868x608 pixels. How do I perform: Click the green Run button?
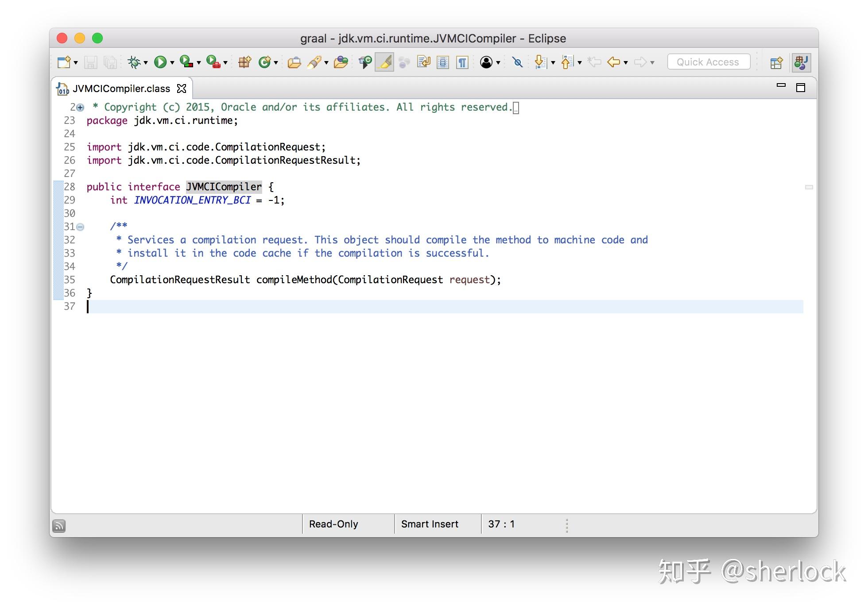point(160,62)
